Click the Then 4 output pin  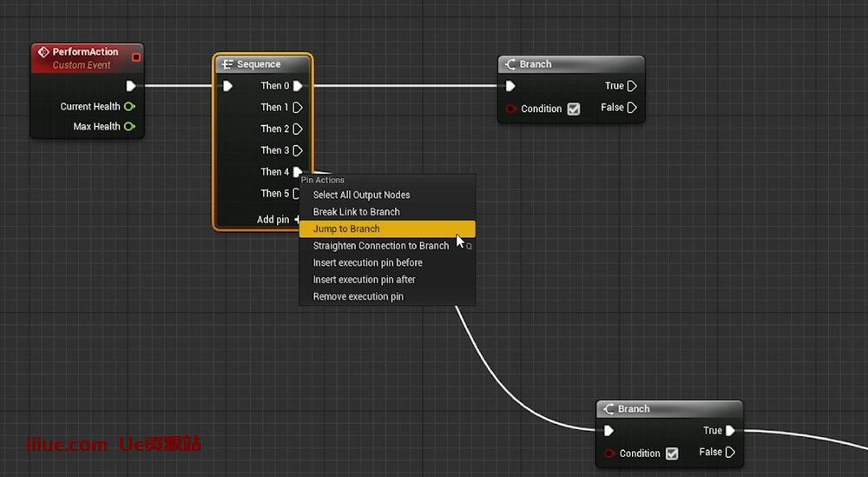pos(298,172)
